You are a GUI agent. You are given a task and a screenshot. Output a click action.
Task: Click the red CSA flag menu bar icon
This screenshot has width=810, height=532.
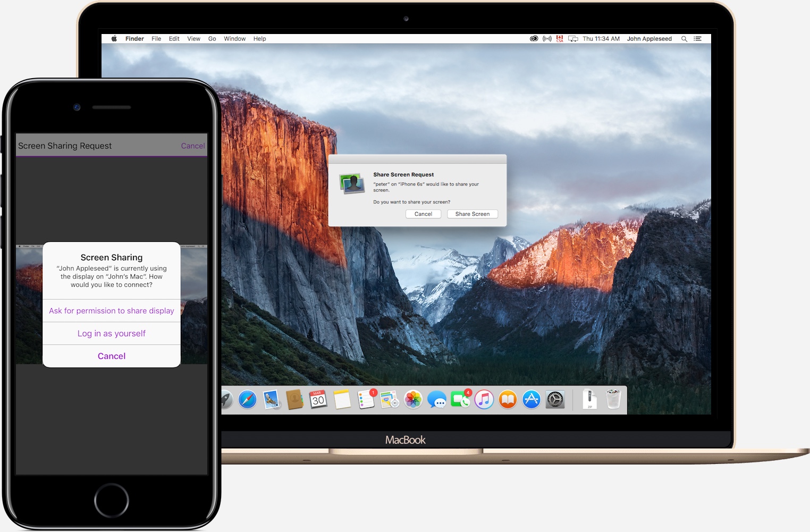tap(560, 39)
